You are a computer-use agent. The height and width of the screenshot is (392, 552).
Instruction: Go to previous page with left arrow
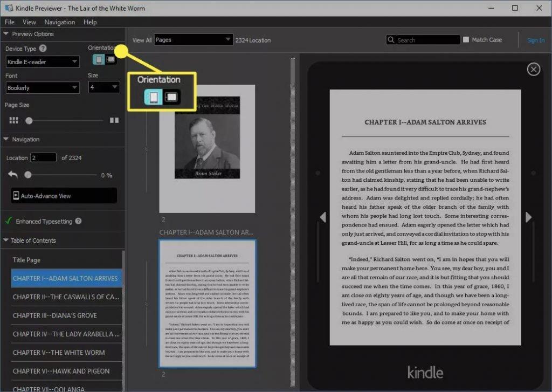323,217
